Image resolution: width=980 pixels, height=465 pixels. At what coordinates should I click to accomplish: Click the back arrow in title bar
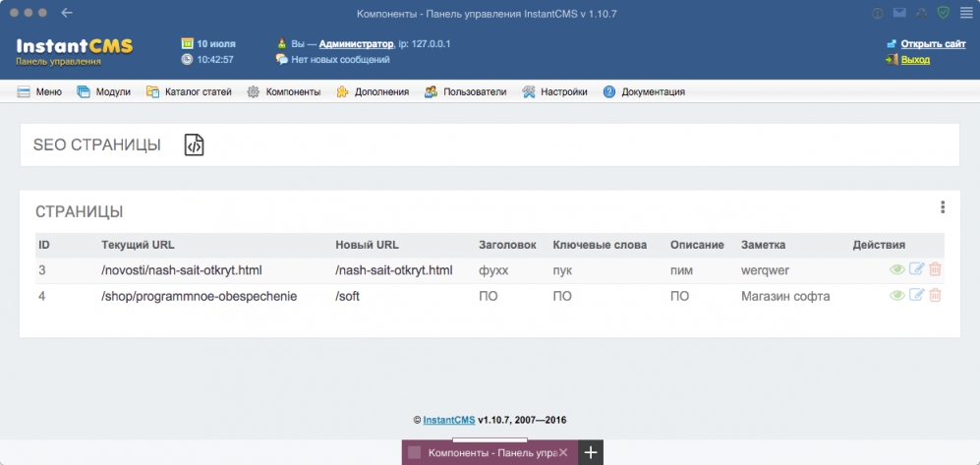[x=67, y=13]
